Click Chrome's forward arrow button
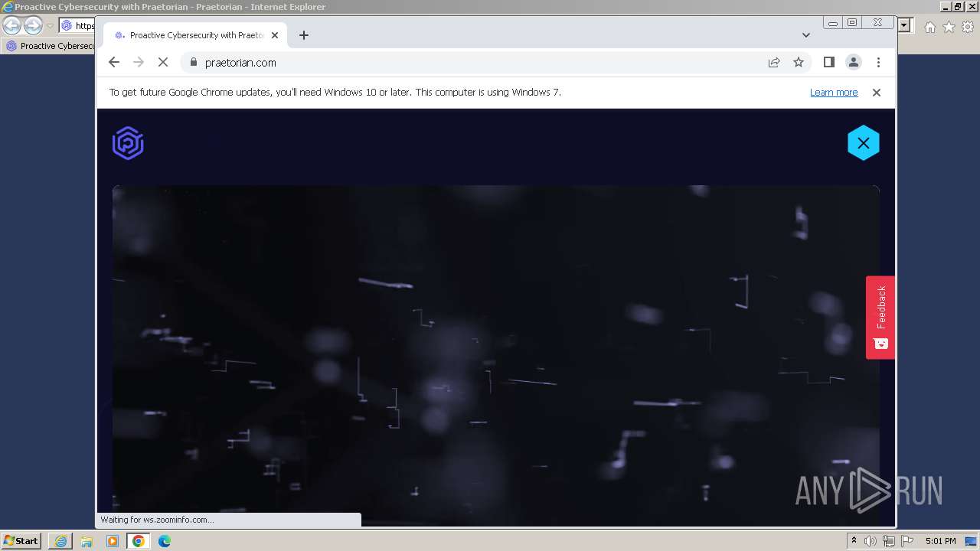980x551 pixels. (x=139, y=63)
